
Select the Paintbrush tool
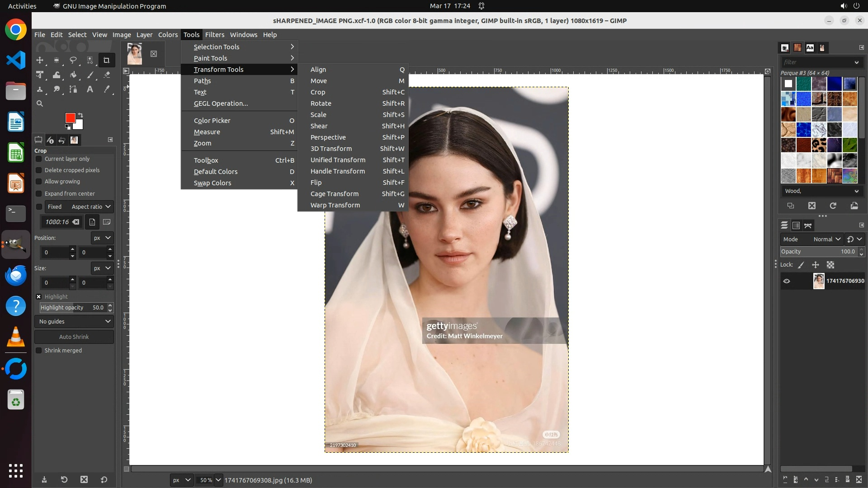point(90,75)
